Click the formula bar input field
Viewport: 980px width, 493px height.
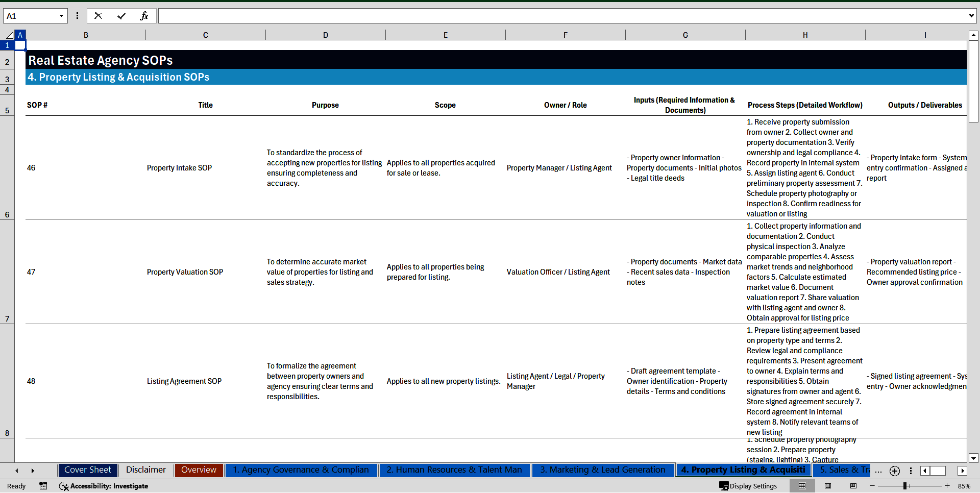561,16
